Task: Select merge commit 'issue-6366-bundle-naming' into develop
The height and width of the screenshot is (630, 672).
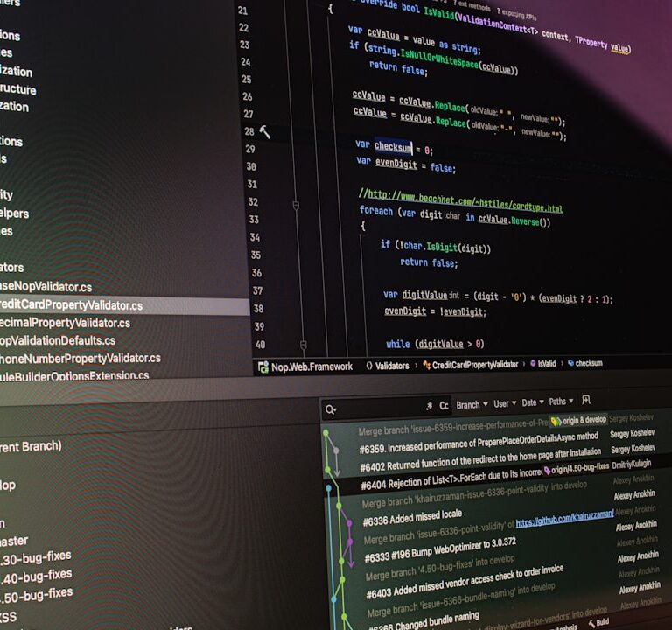Action: (x=461, y=599)
